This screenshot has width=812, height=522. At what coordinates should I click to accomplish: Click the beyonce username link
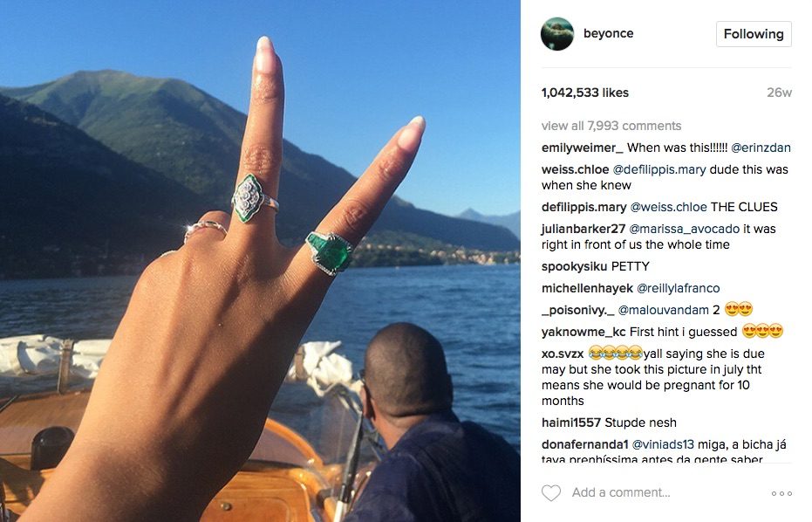tap(609, 33)
